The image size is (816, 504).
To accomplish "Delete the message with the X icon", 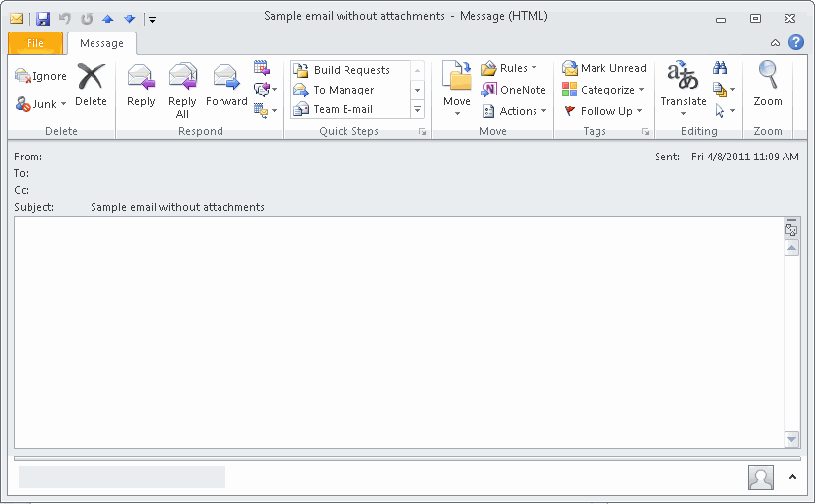I will pyautogui.click(x=92, y=86).
